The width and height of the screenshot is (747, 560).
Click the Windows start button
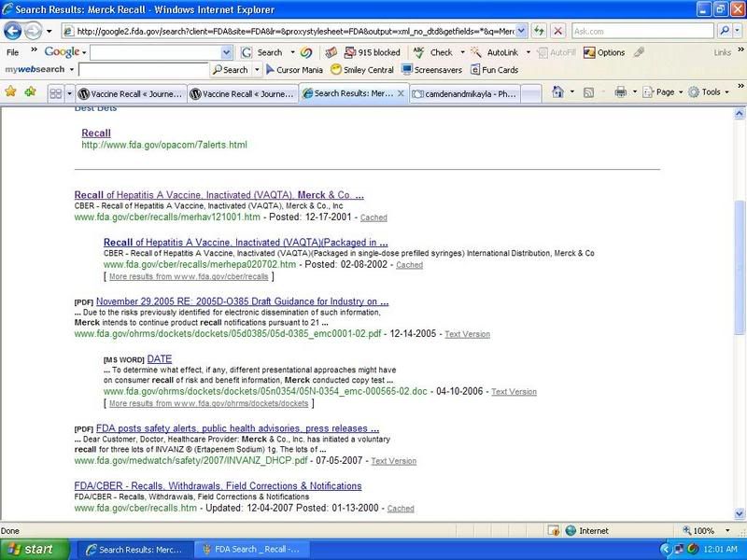pos(35,550)
